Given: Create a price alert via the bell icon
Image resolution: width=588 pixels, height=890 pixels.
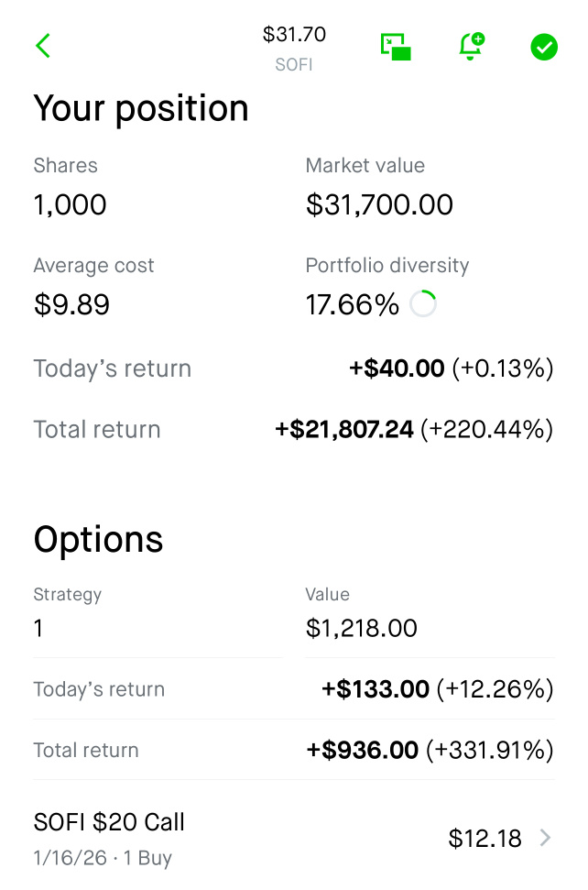Looking at the screenshot, I should coord(470,46).
